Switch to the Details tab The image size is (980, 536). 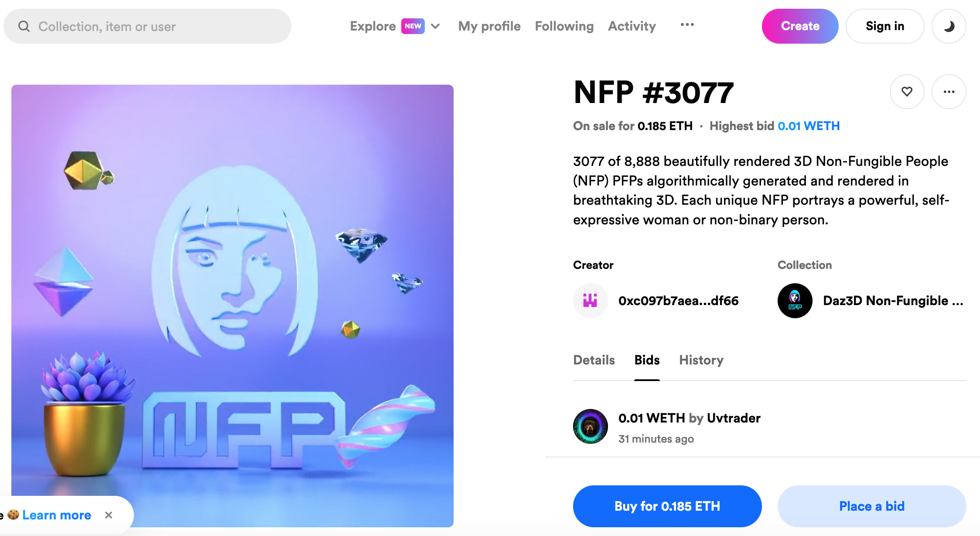594,360
